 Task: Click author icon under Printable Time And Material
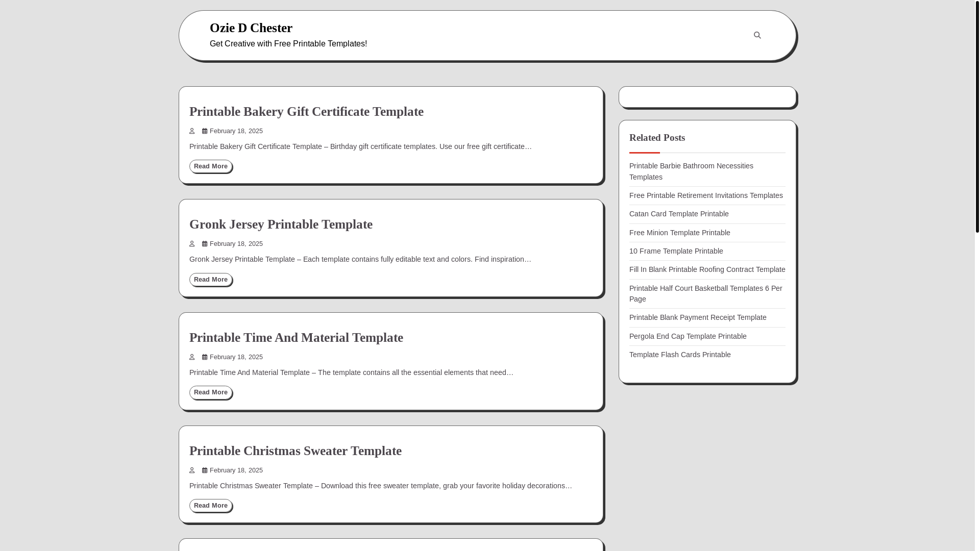point(192,357)
